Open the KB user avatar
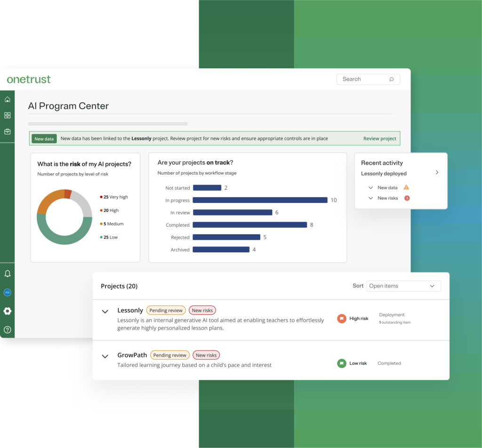The image size is (482, 448). [x=8, y=292]
